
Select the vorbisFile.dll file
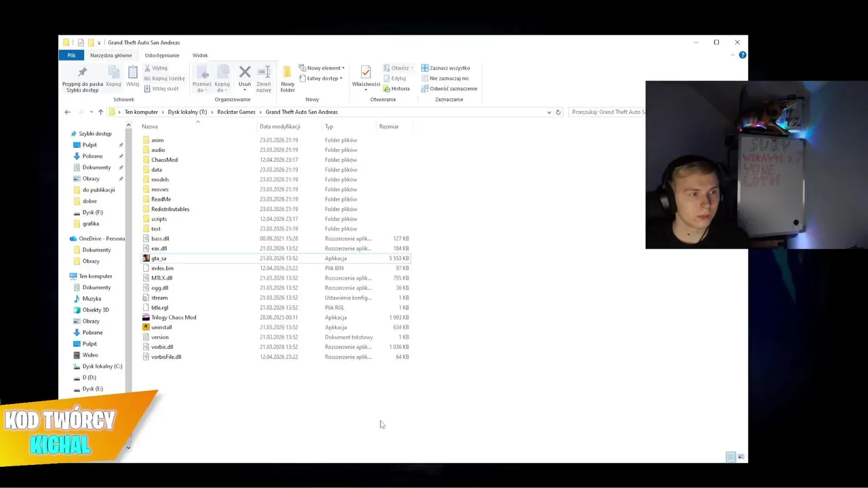tap(166, 357)
